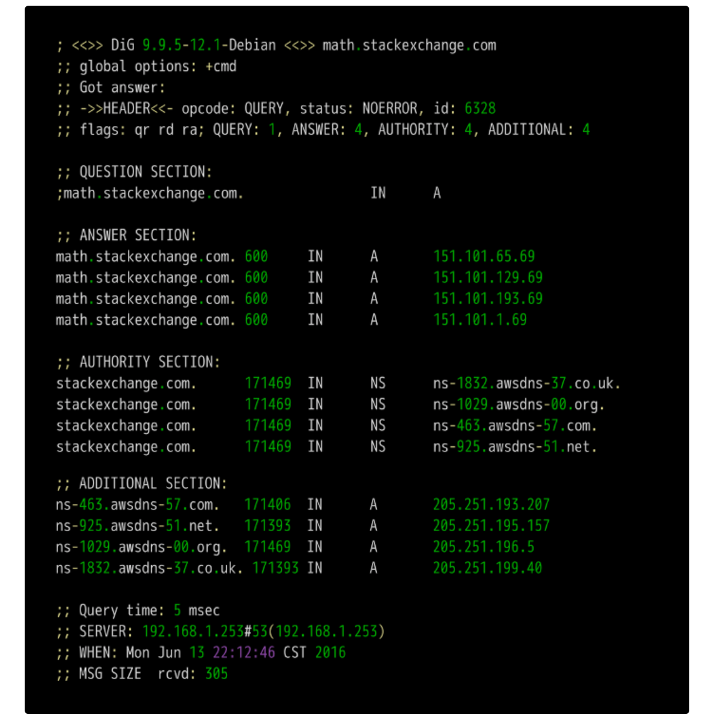Click the year 2016 in WHEN line
This screenshot has height=728, width=707.
(x=330, y=653)
